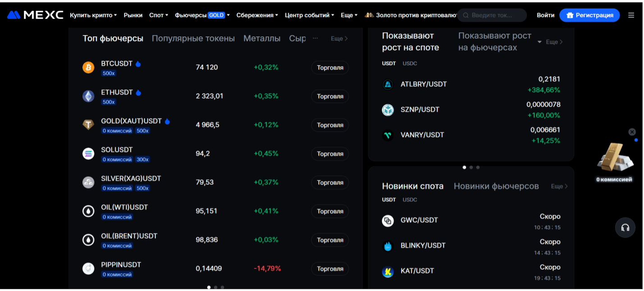Viewport: 644px width, 291px height.
Task: Click the hot drop icon beside GOLD(XAUT)USDT
Action: (167, 121)
